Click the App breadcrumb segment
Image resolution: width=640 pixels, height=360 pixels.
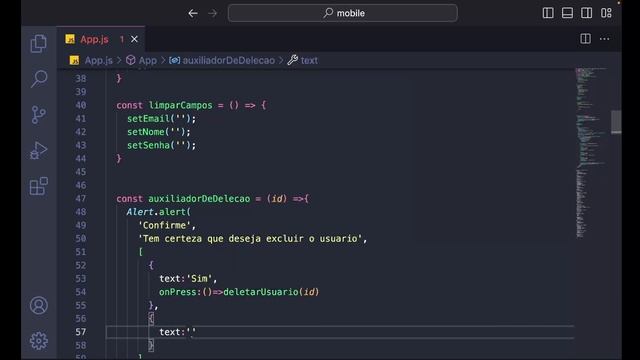click(147, 60)
